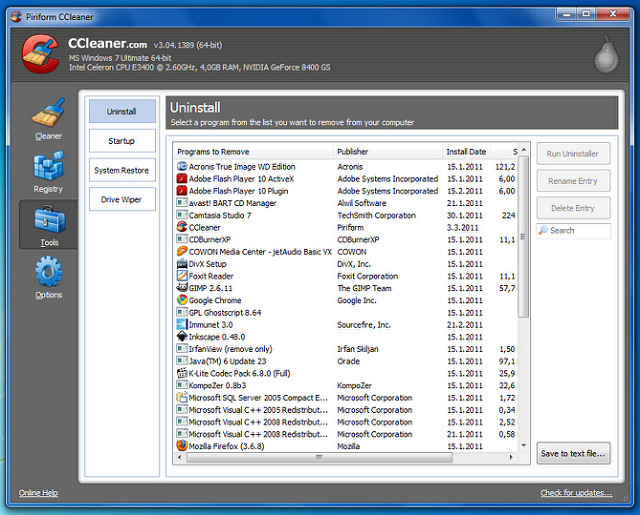Viewport: 640px width, 515px height.
Task: Click the Alwil Software publisher cell
Action: pos(362,203)
